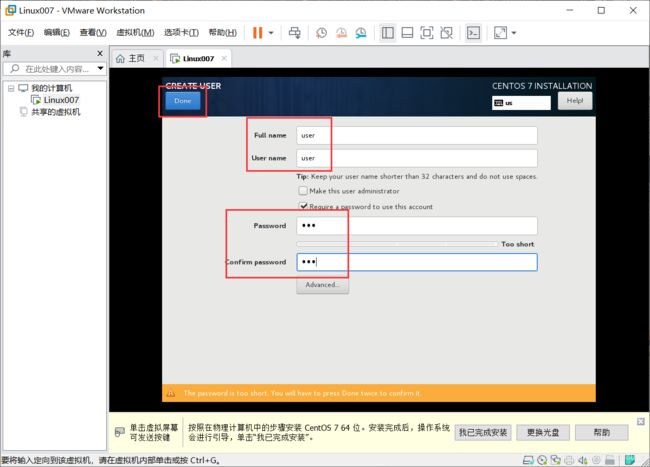This screenshot has width=650, height=467.
Task: Open the 虚拟机(M) menu
Action: click(135, 33)
